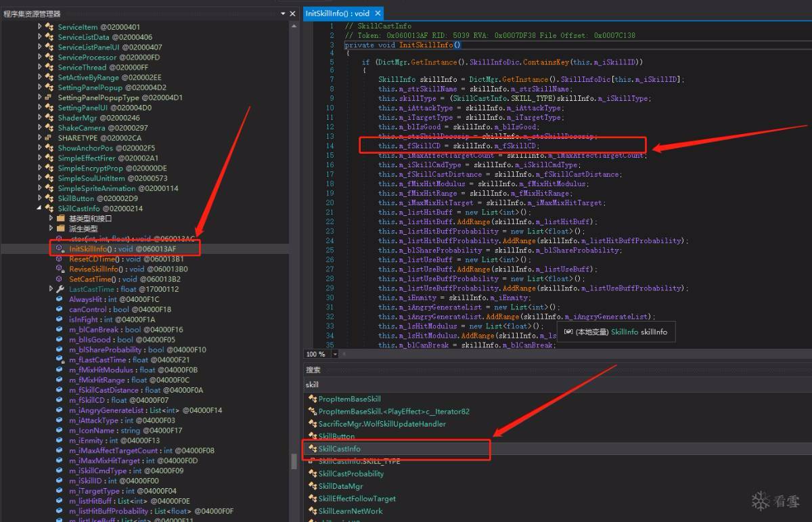Click the field icon next to m_fSkillCD

pyautogui.click(x=60, y=401)
